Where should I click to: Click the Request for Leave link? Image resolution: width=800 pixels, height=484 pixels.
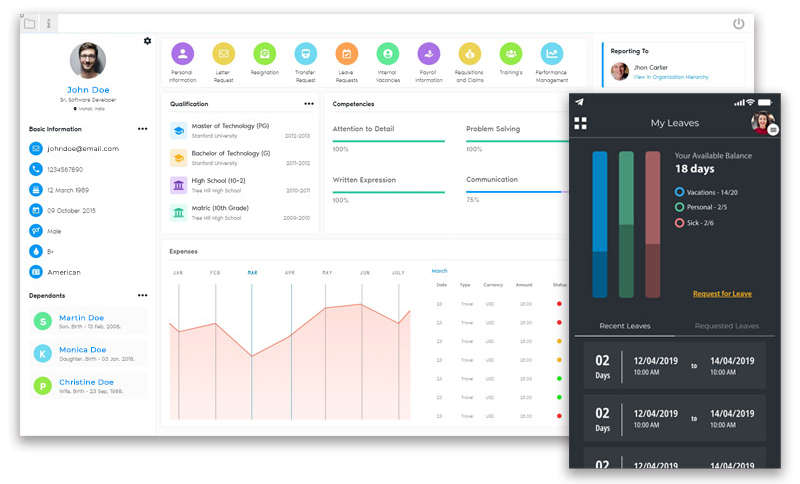pos(721,294)
